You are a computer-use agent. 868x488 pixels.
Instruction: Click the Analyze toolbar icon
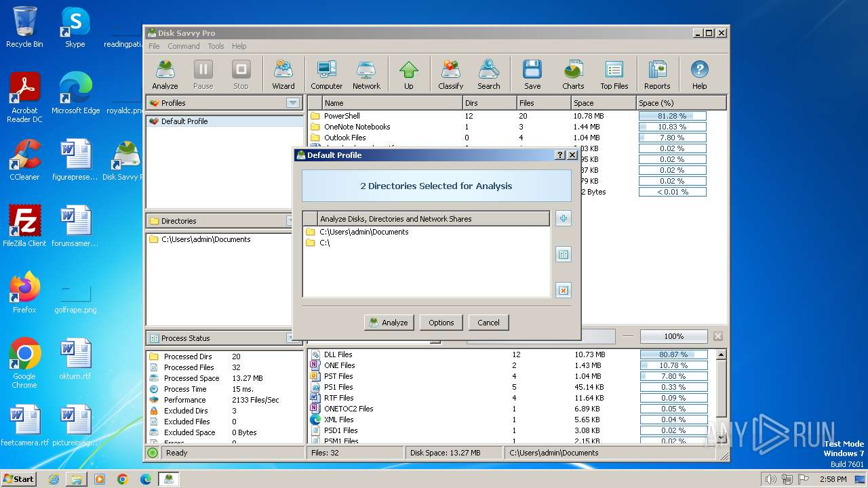pyautogui.click(x=165, y=74)
